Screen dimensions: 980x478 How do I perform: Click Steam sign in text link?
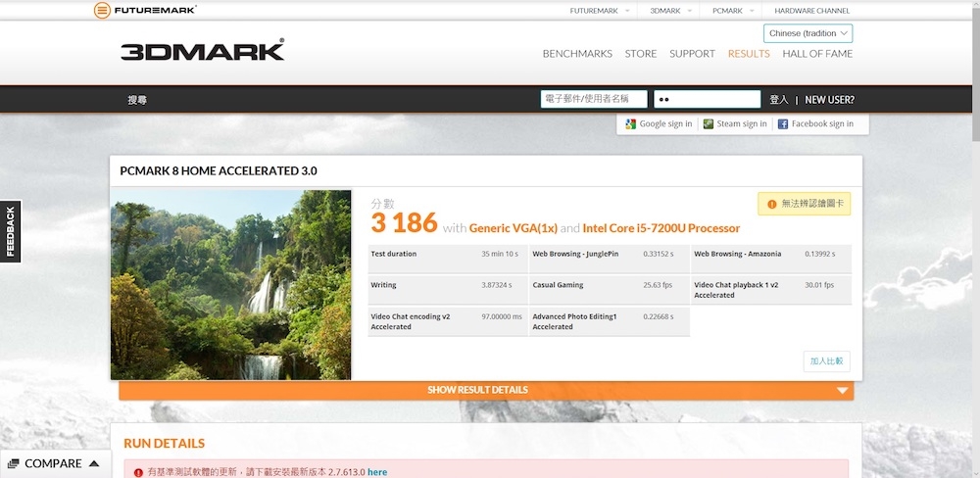(x=742, y=123)
